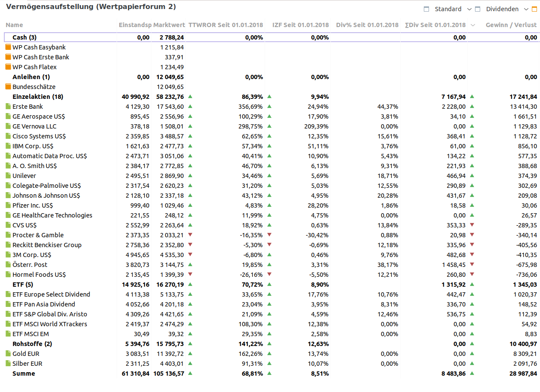The width and height of the screenshot is (540, 392).
Task: Click the Hormel Foods US$ security icon
Action: click(x=8, y=274)
